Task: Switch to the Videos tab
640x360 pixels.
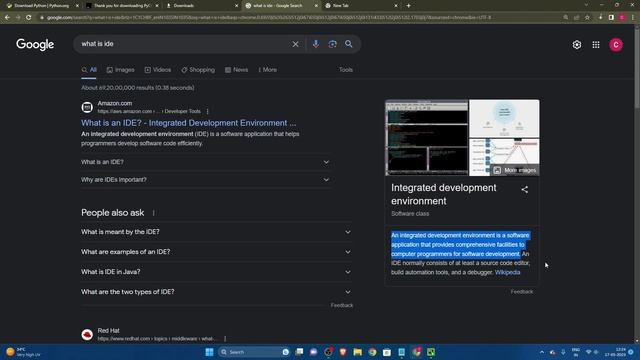Action: [x=158, y=70]
